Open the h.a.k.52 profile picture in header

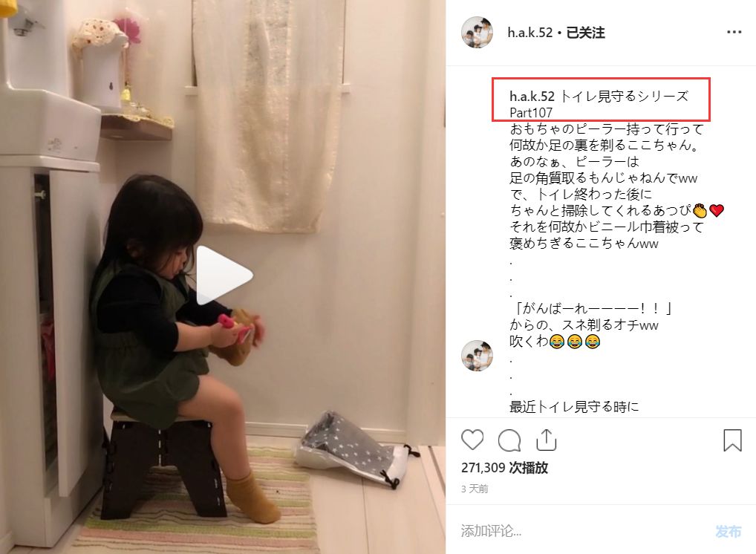tap(477, 33)
